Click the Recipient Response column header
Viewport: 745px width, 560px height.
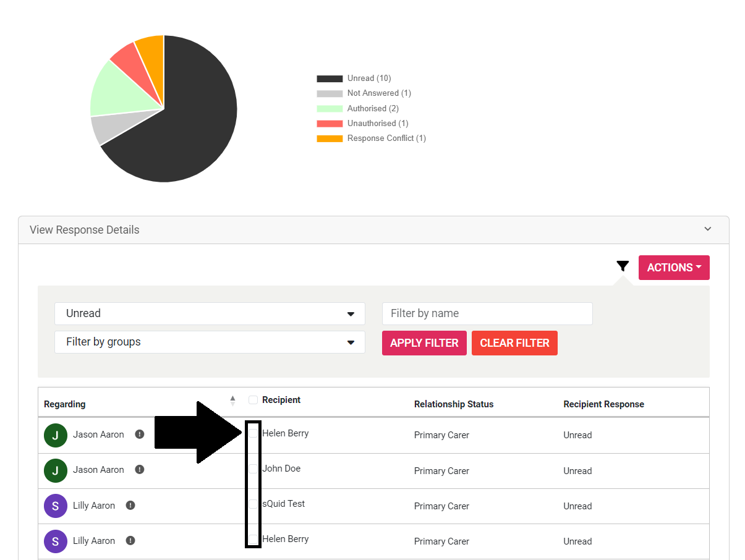pos(603,404)
